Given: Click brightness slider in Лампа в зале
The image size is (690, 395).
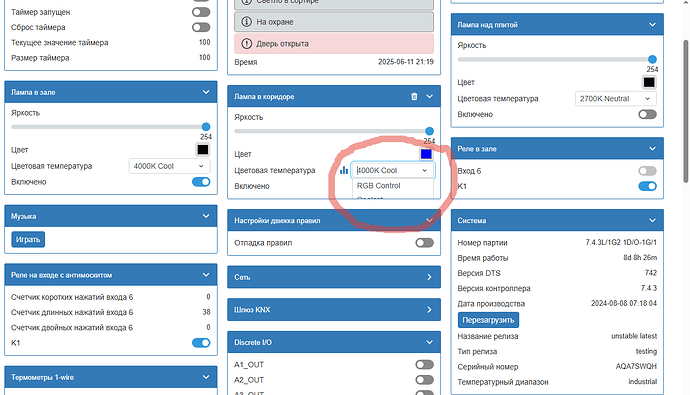Looking at the screenshot, I should coord(110,127).
